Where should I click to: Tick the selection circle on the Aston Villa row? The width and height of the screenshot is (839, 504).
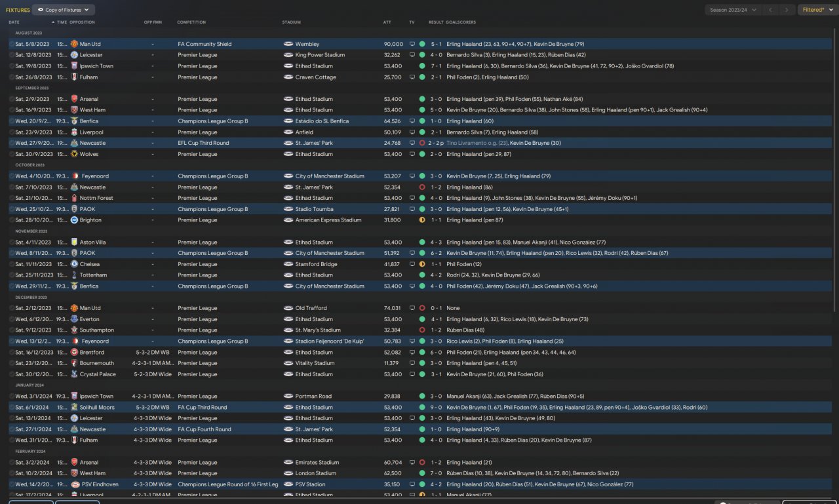(12, 242)
